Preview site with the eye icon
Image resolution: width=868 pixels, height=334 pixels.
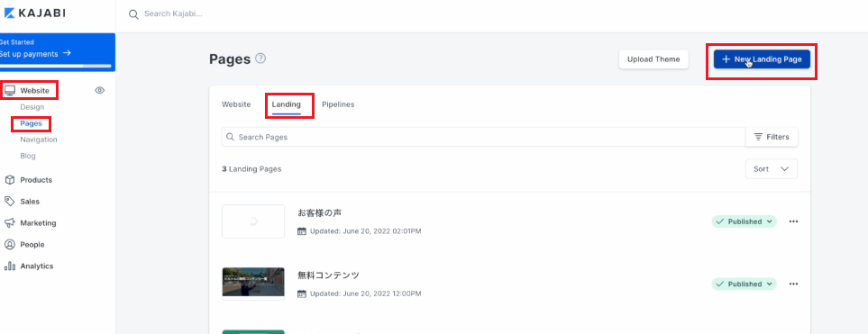click(100, 90)
